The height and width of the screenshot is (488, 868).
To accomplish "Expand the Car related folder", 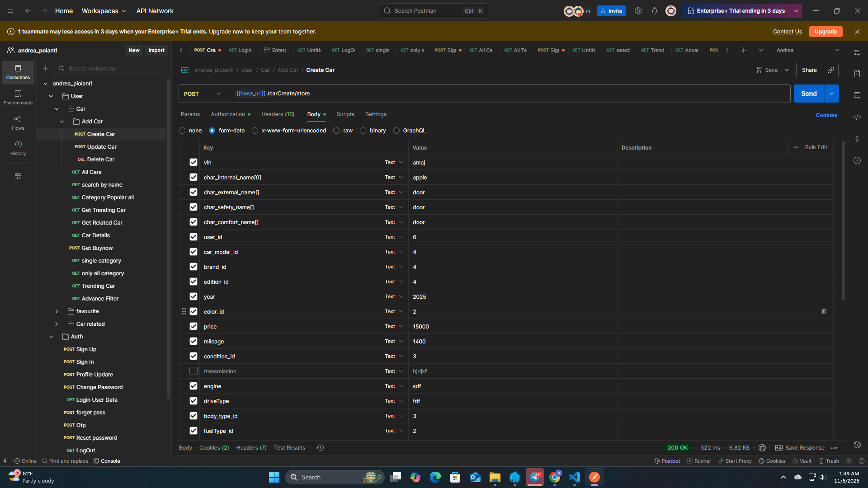I will tap(57, 324).
